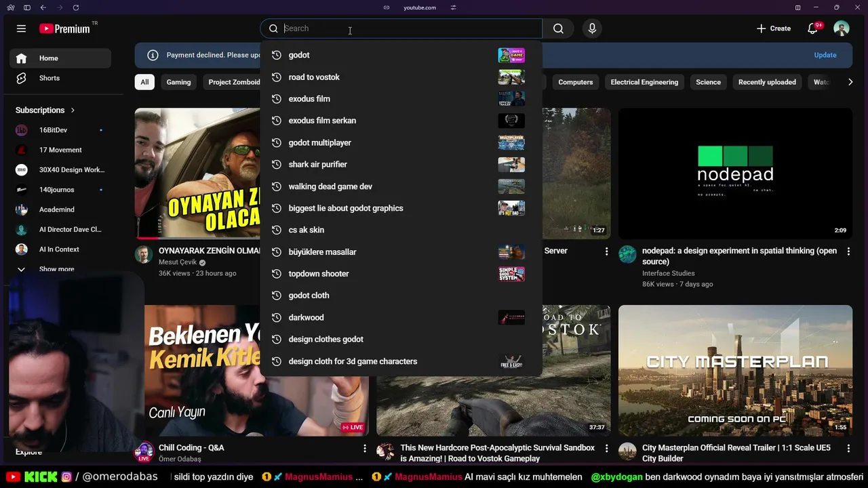
Task: Click the history icon beside 'darkwood'
Action: (x=276, y=317)
